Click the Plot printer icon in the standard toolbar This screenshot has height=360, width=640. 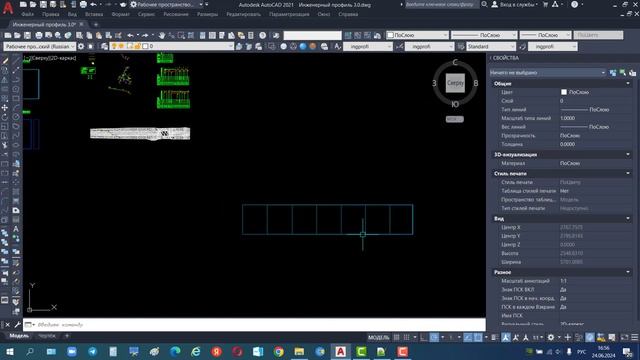39,36
